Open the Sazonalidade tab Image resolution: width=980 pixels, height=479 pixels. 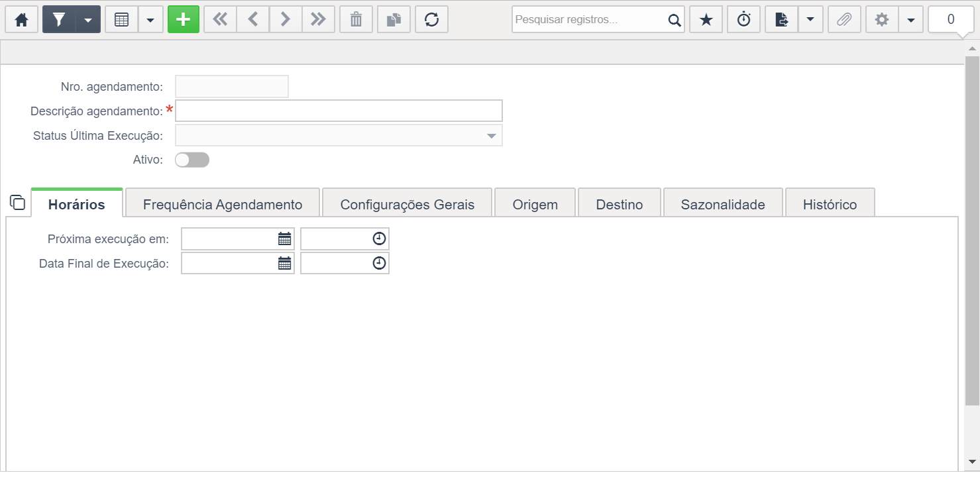click(723, 204)
